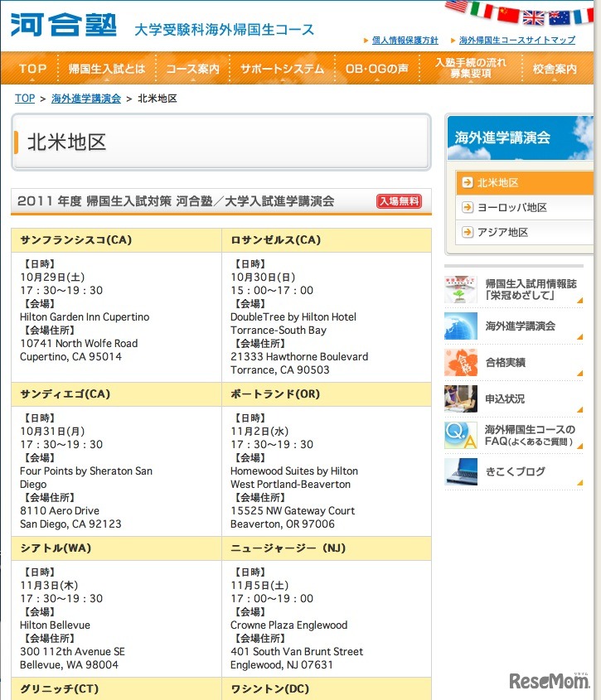
Task: Click 8110 Aero Drive address text
Action: 60,511
